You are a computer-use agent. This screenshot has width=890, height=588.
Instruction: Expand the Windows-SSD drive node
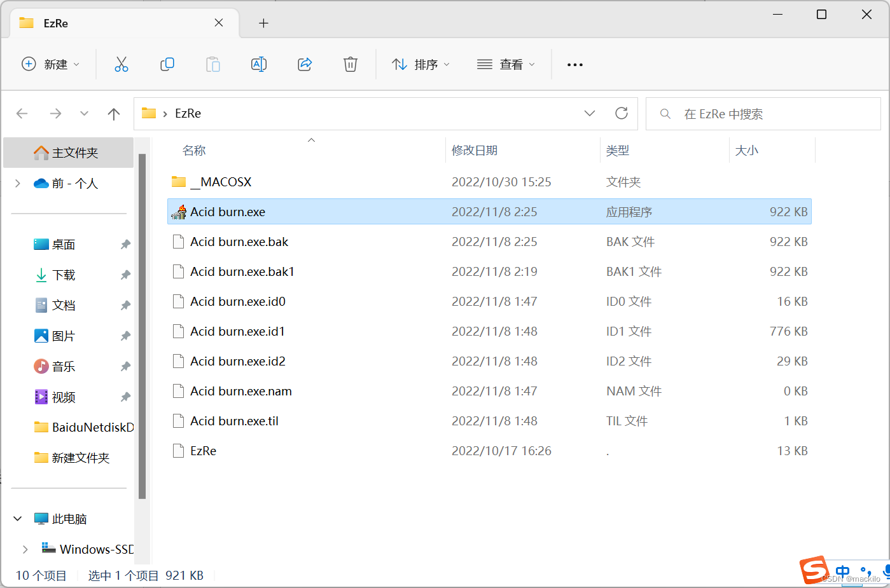point(25,549)
